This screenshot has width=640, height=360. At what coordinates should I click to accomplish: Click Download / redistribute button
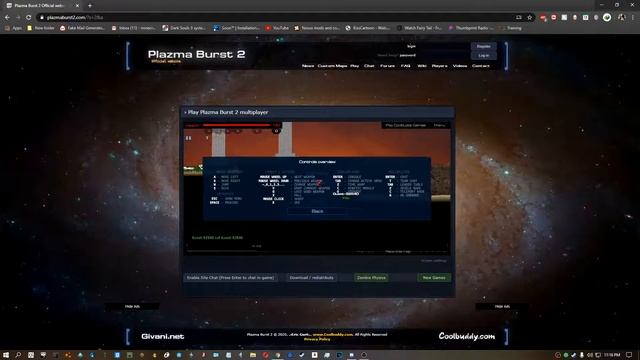click(x=311, y=278)
